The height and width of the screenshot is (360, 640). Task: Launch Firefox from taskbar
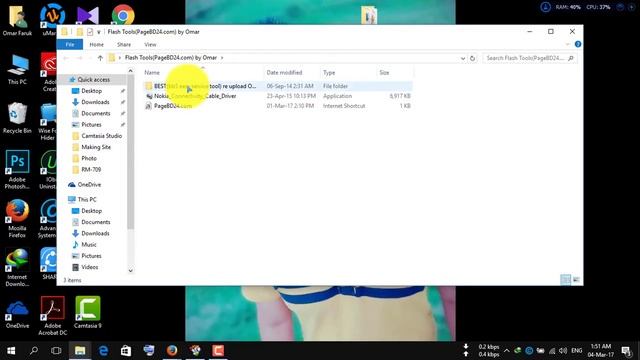click(172, 351)
